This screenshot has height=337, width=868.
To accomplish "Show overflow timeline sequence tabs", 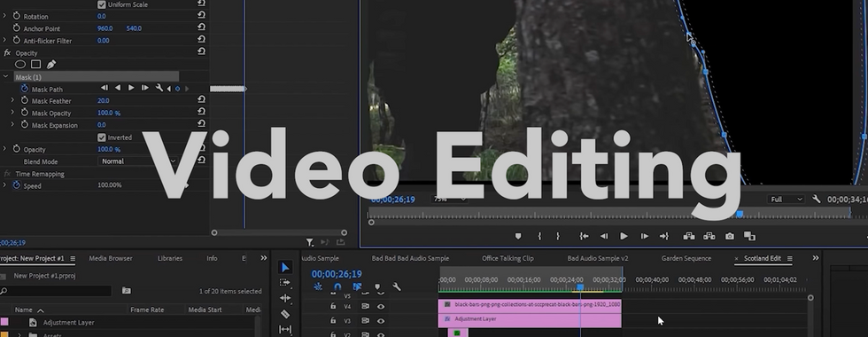I will coord(816,258).
